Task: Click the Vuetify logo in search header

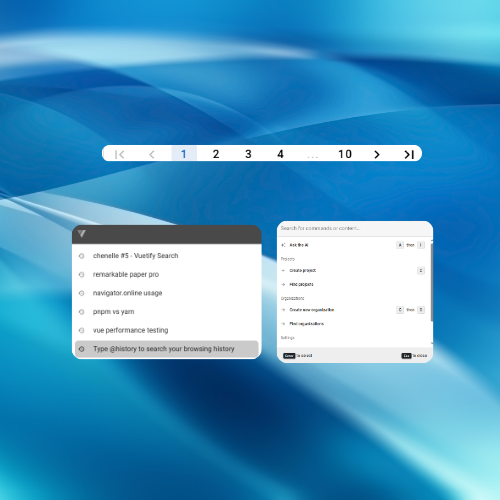Action: coord(82,234)
